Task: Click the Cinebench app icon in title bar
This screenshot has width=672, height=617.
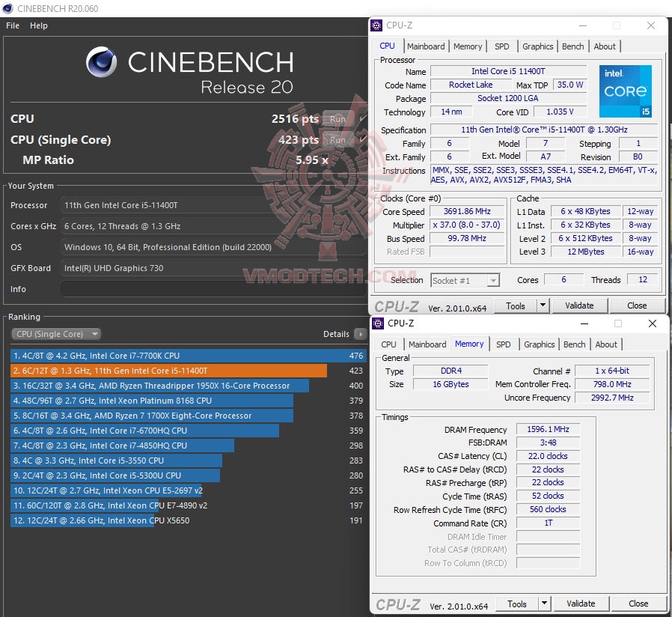Action: [7, 8]
